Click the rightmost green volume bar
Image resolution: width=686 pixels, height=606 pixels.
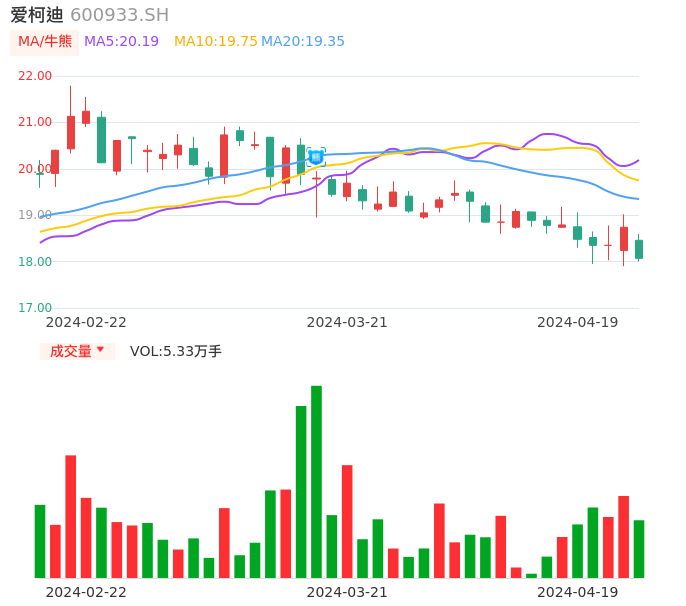639,548
